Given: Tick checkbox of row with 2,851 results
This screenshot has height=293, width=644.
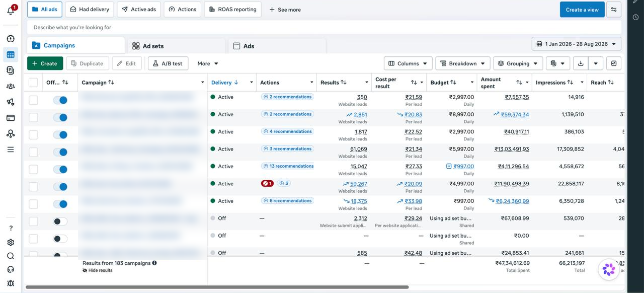Looking at the screenshot, I should click(33, 117).
